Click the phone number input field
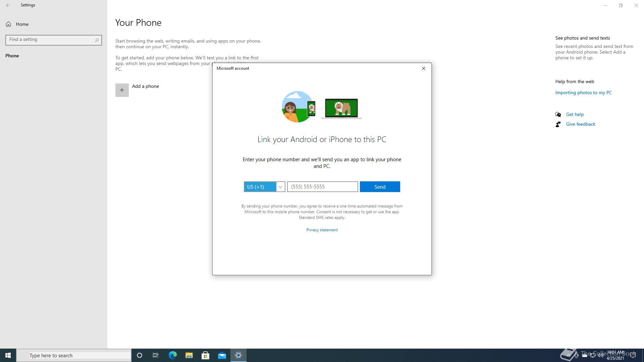This screenshot has height=362, width=644. (x=322, y=187)
